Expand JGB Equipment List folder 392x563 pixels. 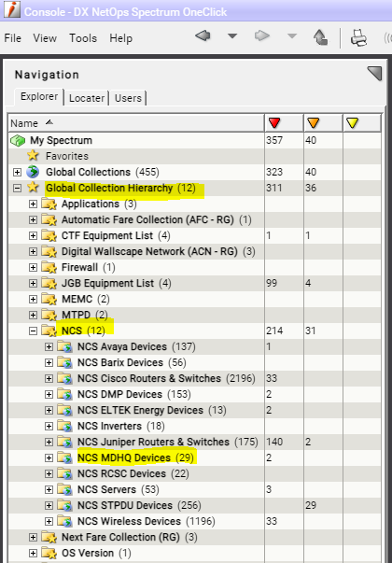pos(33,283)
